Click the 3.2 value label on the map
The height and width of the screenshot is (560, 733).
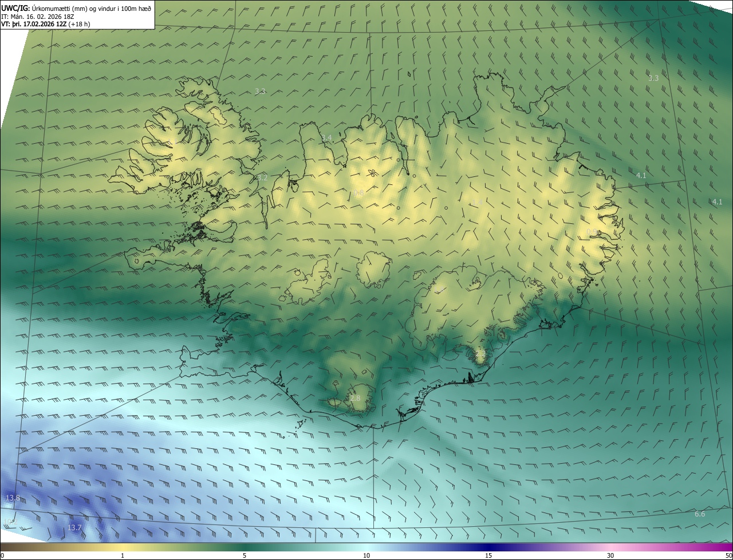click(262, 178)
